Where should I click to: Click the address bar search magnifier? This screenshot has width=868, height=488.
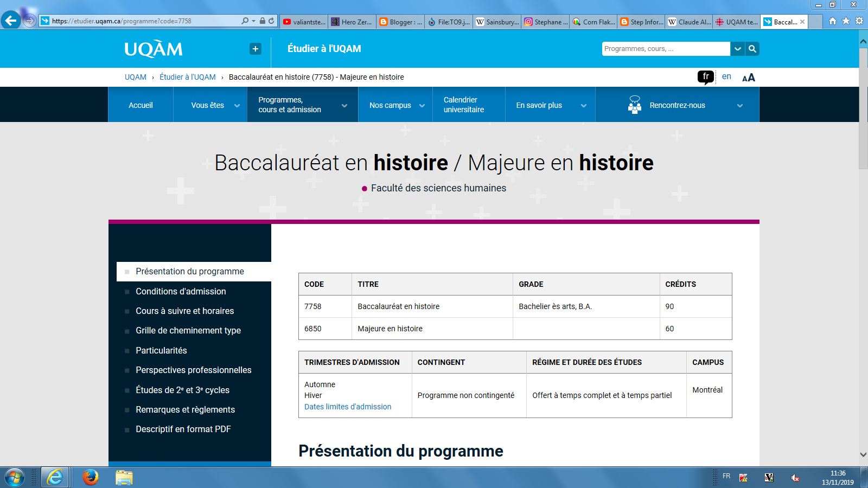click(245, 21)
